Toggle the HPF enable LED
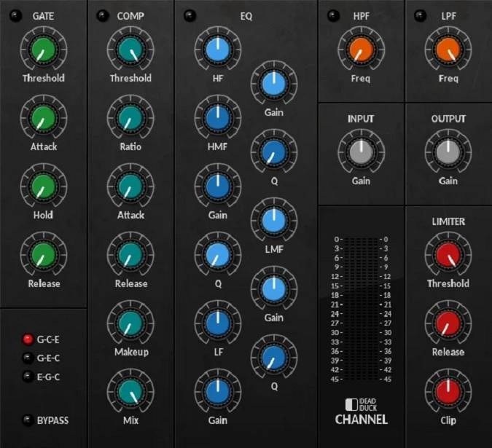Viewport: 492px width, 448px height. [x=332, y=15]
